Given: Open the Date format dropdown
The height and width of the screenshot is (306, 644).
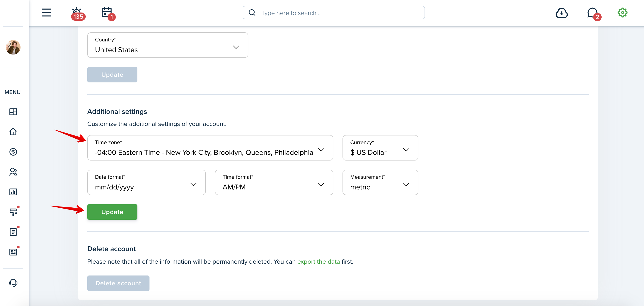Looking at the screenshot, I should tap(146, 182).
